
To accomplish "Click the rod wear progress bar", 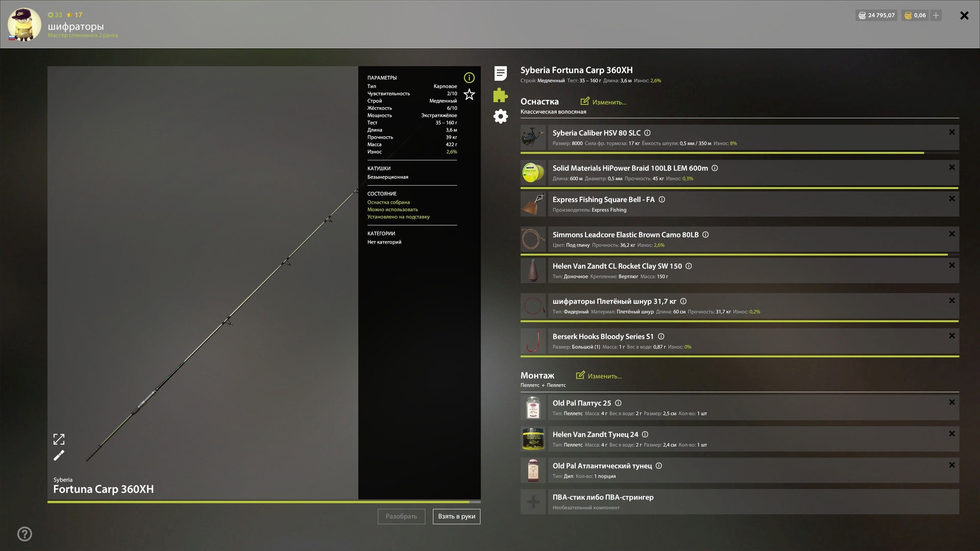I will 264,502.
